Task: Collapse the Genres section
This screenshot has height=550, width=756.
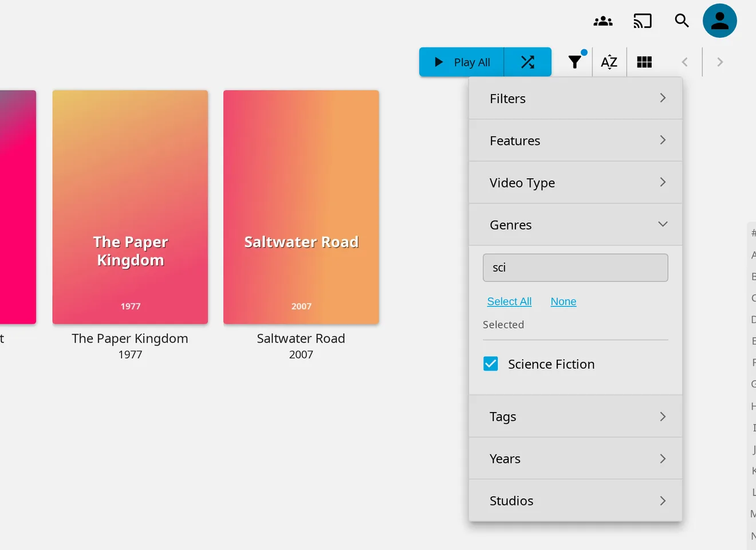Action: point(576,225)
